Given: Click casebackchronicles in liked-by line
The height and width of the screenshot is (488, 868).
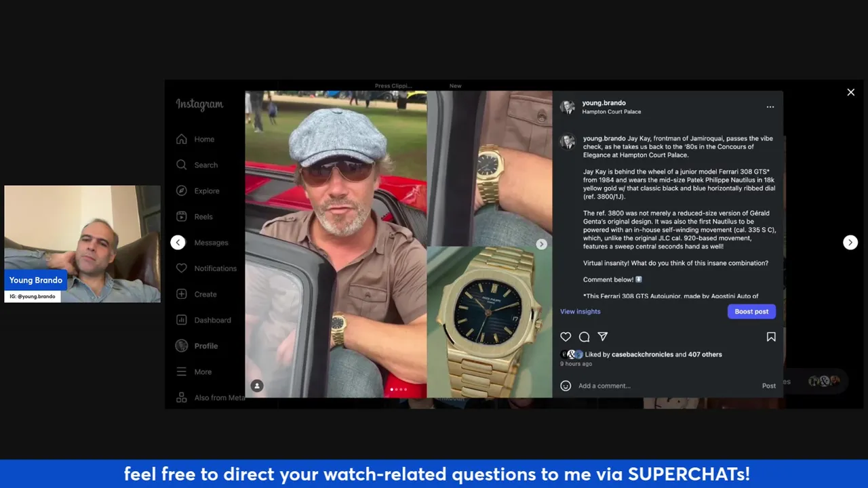Looking at the screenshot, I should 643,354.
